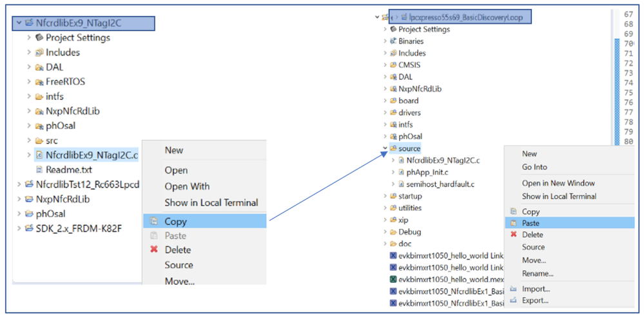Expand the Binaries node in right tree
This screenshot has width=644, height=319.
(x=385, y=41)
